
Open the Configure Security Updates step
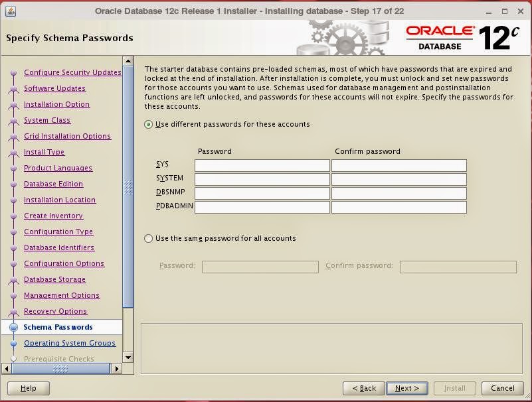[x=72, y=72]
